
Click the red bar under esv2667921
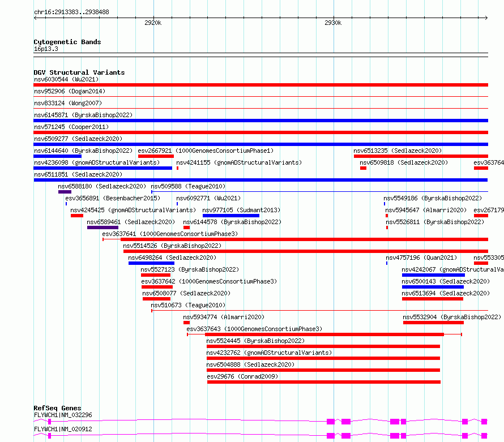tap(156, 156)
